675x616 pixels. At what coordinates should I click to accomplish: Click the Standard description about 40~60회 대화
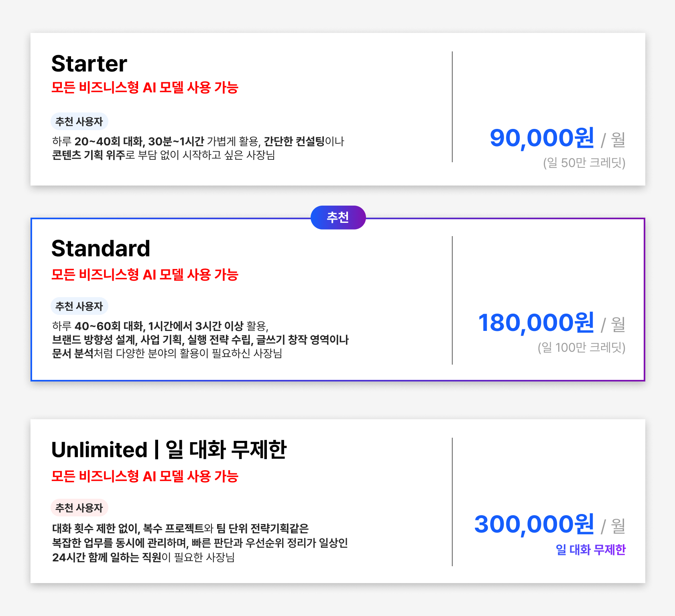(x=200, y=340)
